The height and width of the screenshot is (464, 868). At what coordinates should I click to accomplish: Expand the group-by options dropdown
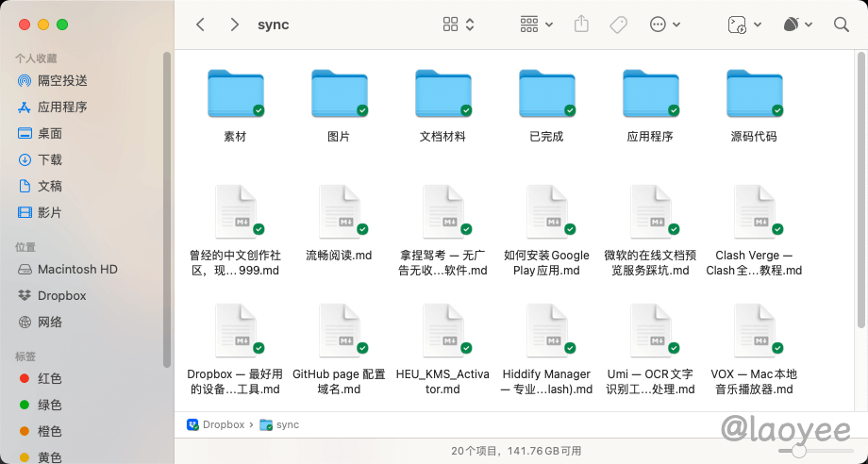(537, 25)
